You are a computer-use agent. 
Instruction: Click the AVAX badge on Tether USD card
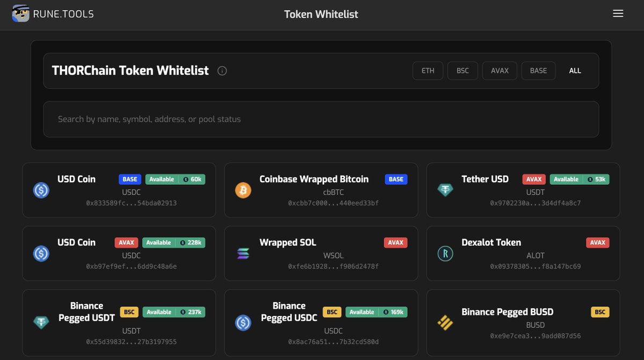(533, 179)
